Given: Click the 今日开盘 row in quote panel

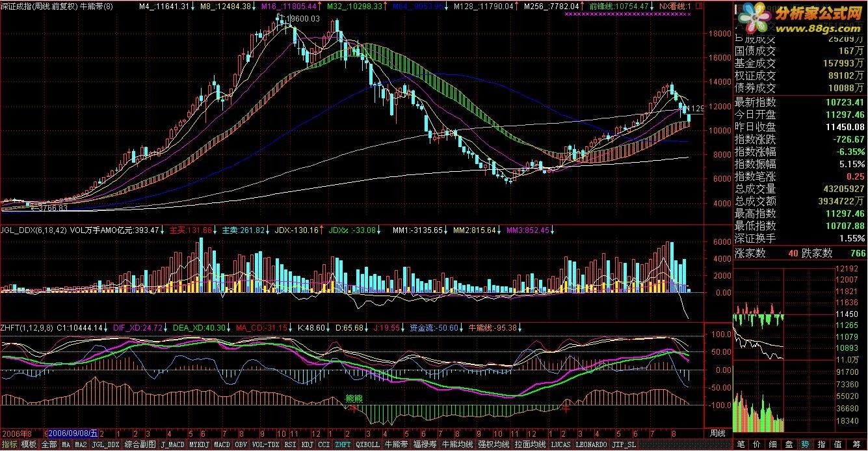Looking at the screenshot, I should point(800,115).
